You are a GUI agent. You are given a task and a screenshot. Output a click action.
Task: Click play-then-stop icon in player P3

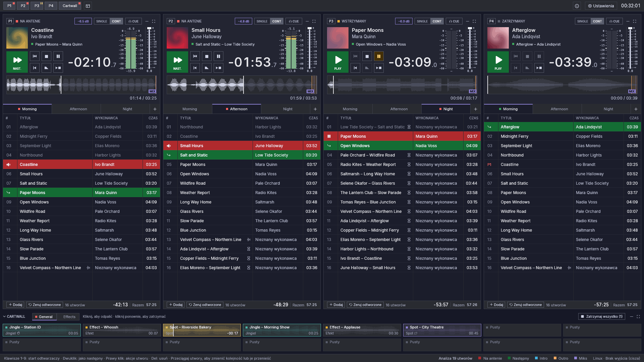click(379, 68)
